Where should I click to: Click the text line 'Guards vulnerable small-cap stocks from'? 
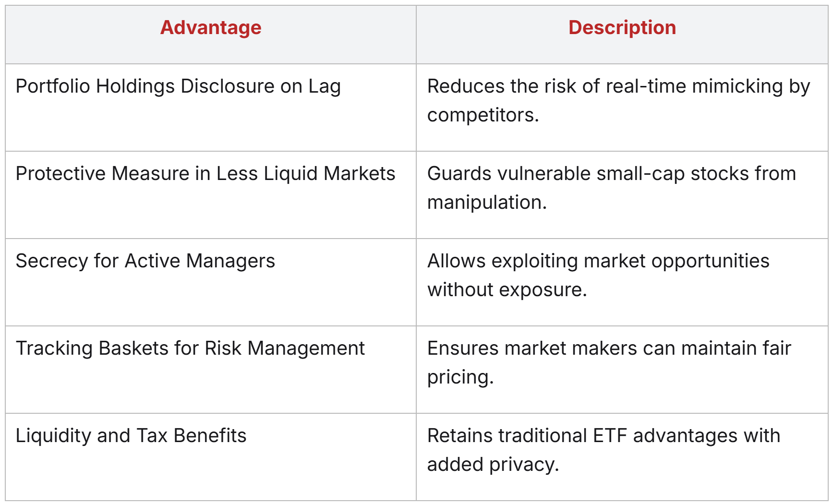pos(611,174)
